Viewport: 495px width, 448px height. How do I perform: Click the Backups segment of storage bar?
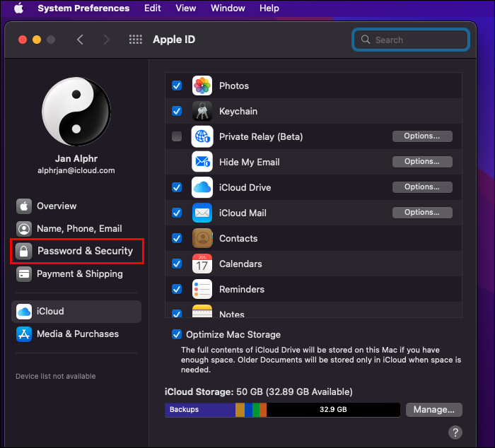(x=200, y=410)
